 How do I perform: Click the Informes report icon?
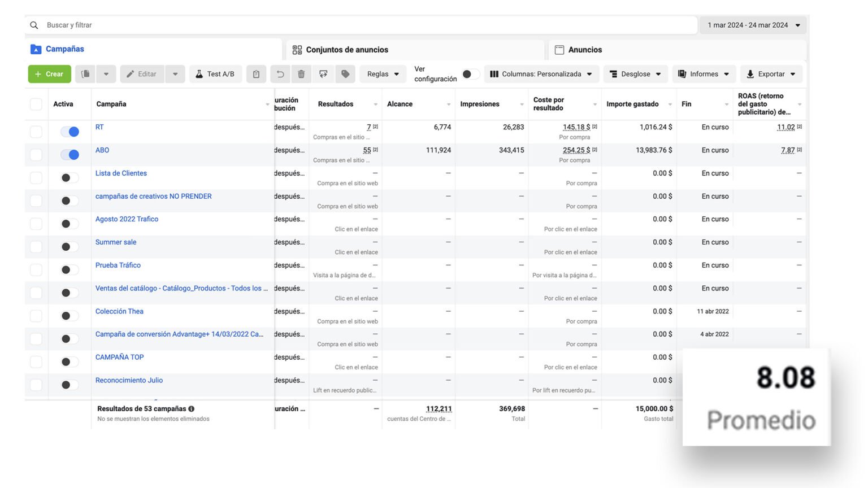[x=682, y=74]
